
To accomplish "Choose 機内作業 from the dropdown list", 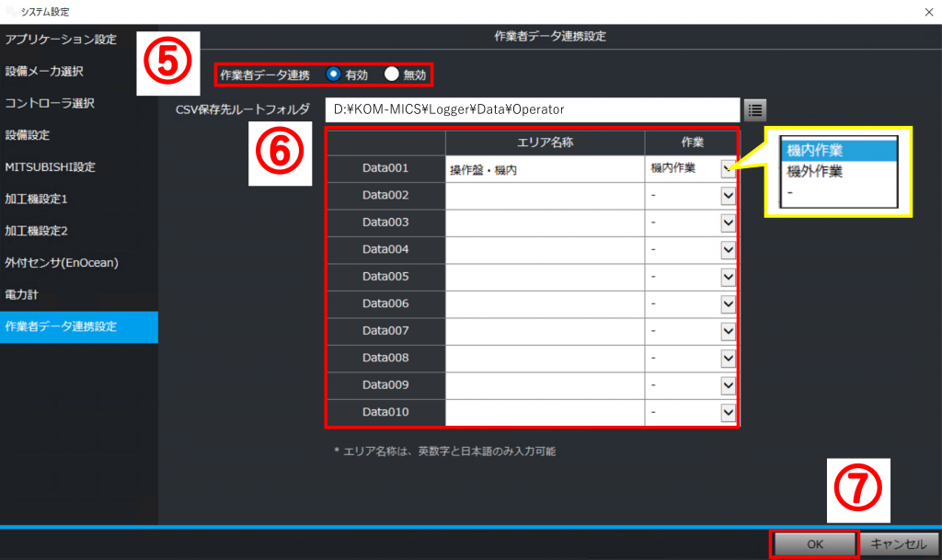I will [x=839, y=150].
